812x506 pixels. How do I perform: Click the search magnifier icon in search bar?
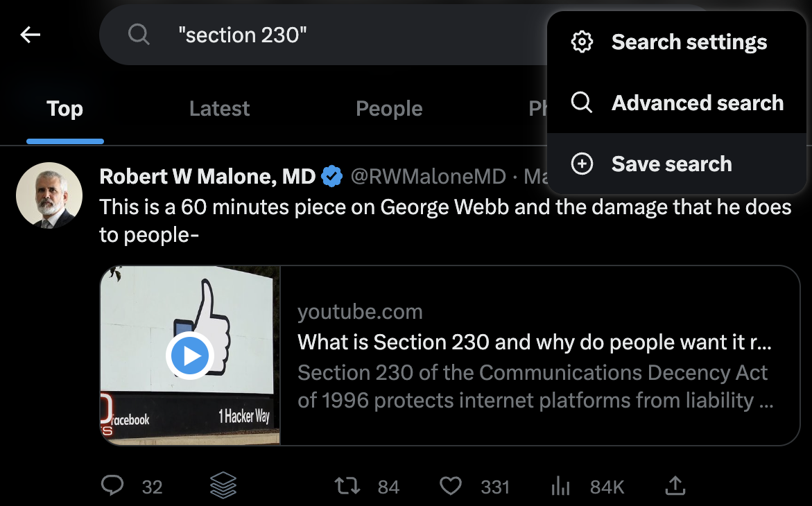coord(139,35)
